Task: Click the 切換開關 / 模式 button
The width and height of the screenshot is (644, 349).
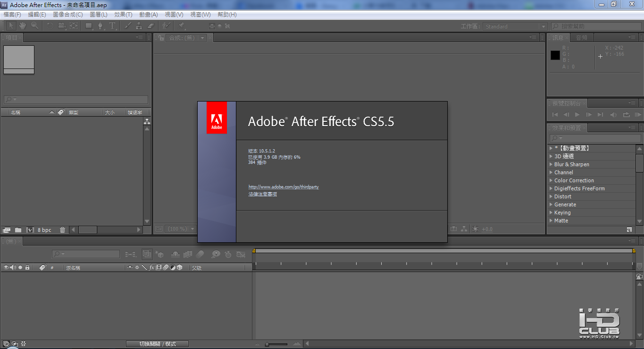Action: click(158, 344)
